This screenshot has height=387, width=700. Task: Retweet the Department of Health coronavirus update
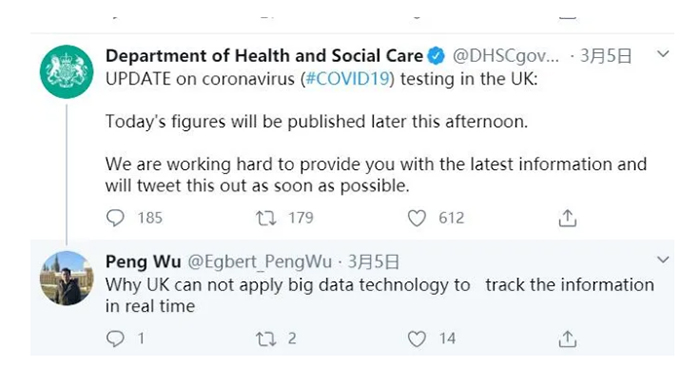coord(266,218)
